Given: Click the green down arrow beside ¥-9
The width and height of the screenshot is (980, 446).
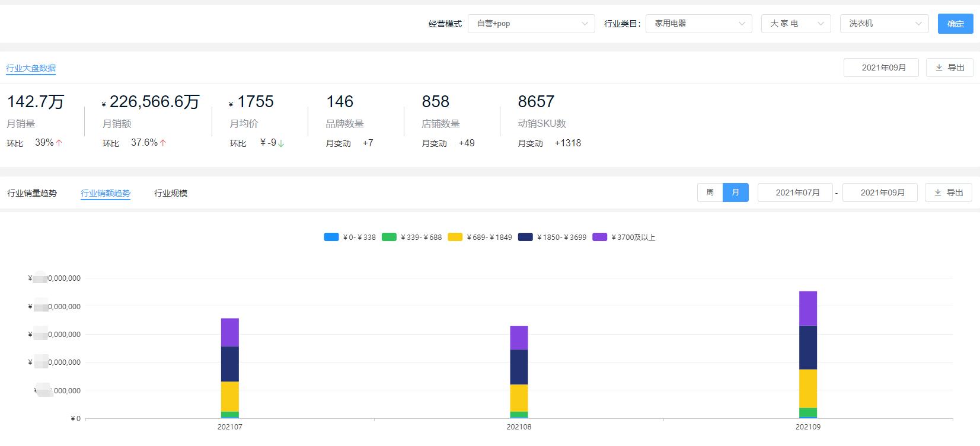Looking at the screenshot, I should (x=281, y=143).
